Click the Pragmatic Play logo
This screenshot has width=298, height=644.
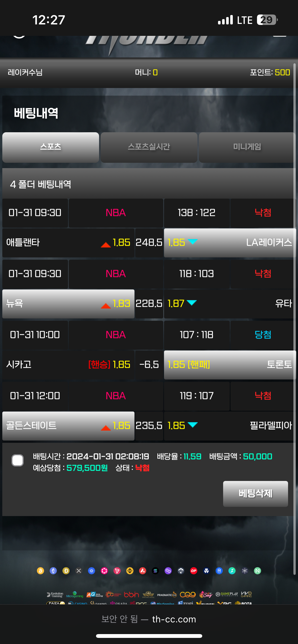click(167, 595)
